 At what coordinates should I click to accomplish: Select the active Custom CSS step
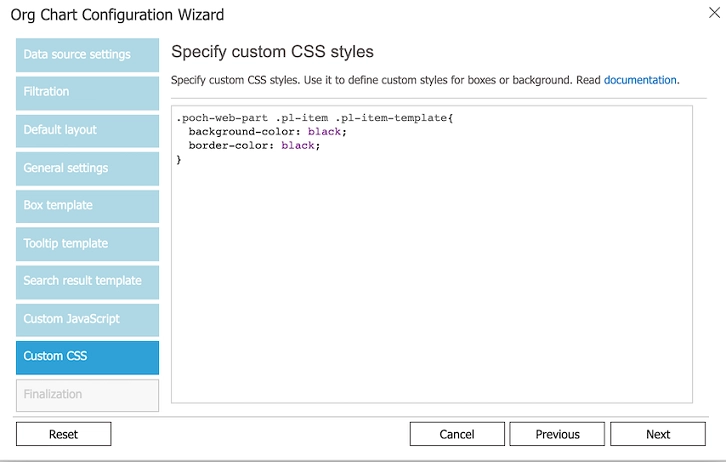pos(88,358)
